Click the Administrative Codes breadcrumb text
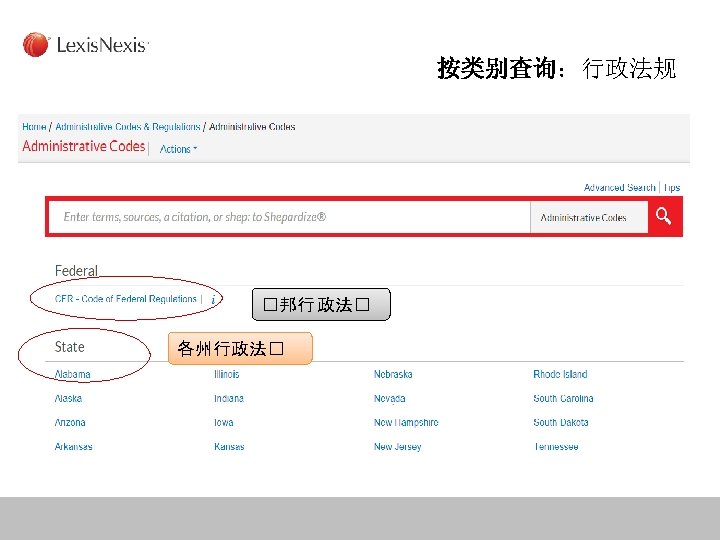 tap(252, 127)
